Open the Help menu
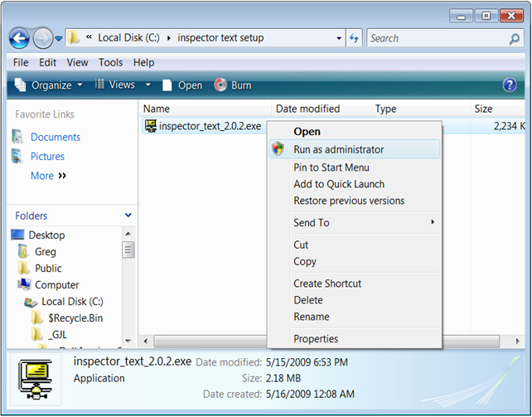 click(144, 62)
